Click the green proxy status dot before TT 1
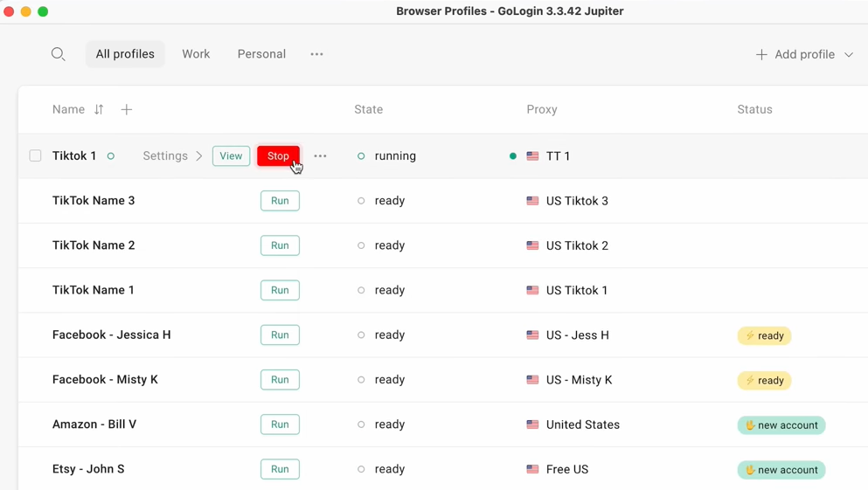868x490 pixels. (x=512, y=156)
